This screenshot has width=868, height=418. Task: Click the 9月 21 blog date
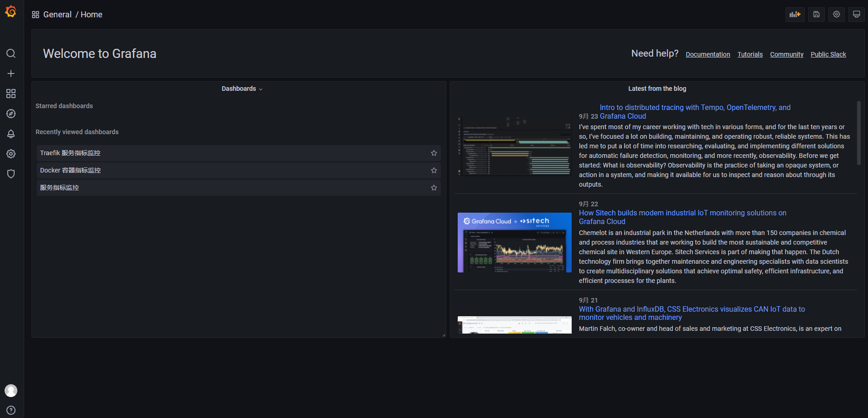pos(589,300)
